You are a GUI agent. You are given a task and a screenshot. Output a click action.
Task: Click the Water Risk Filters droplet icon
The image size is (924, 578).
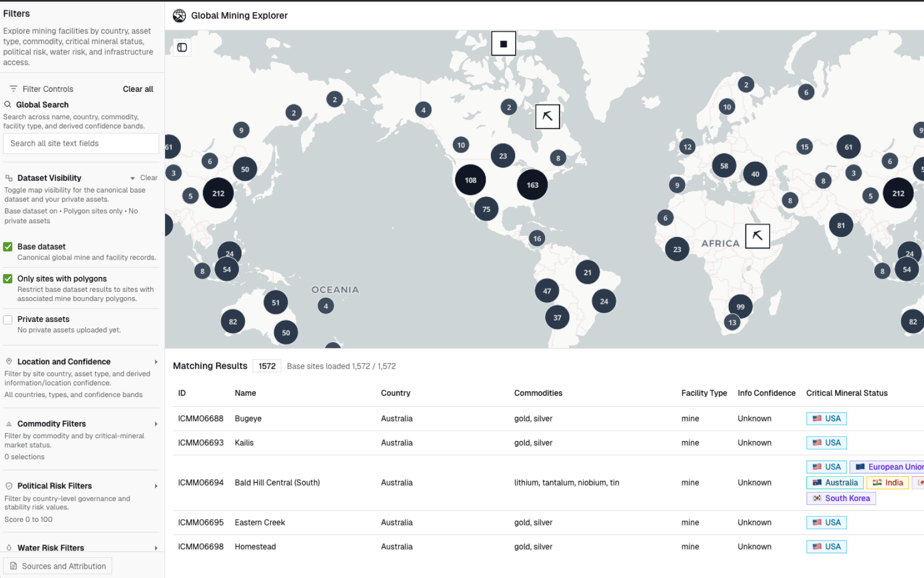(x=8, y=547)
